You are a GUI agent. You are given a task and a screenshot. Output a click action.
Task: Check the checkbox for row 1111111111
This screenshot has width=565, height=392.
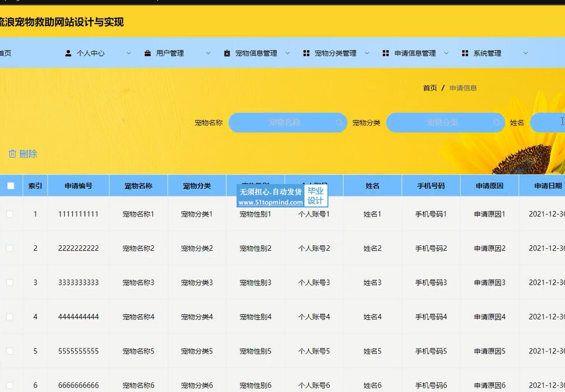(x=10, y=214)
